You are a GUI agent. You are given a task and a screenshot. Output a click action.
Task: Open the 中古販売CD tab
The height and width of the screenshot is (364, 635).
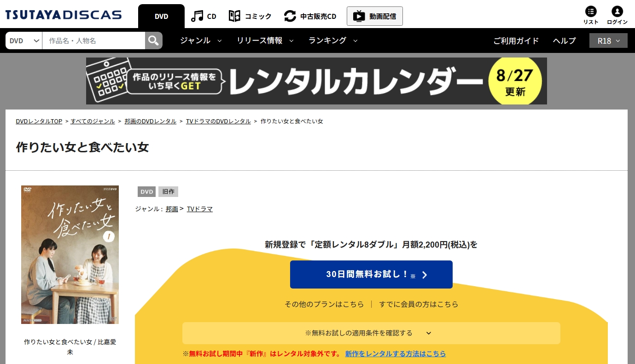tap(310, 17)
